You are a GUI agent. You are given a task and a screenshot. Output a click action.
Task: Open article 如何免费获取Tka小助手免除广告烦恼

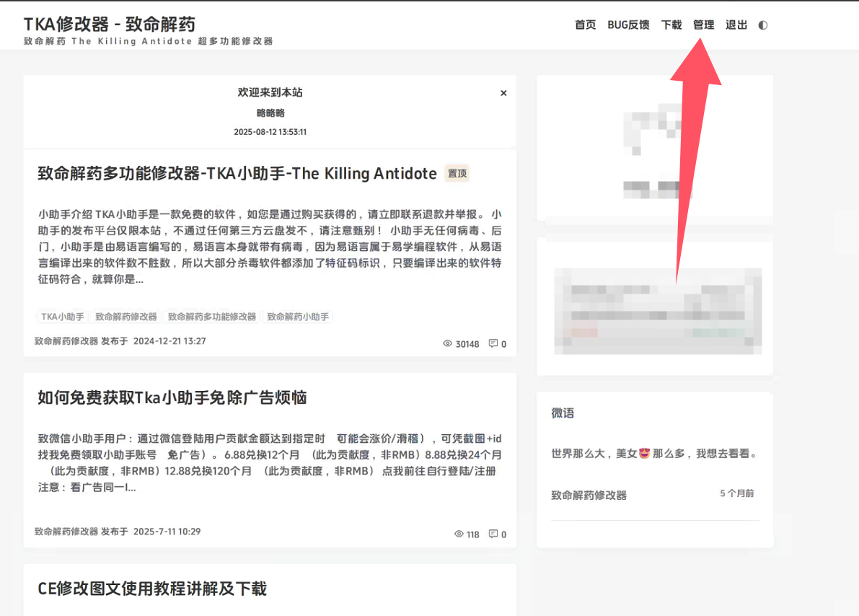point(172,398)
